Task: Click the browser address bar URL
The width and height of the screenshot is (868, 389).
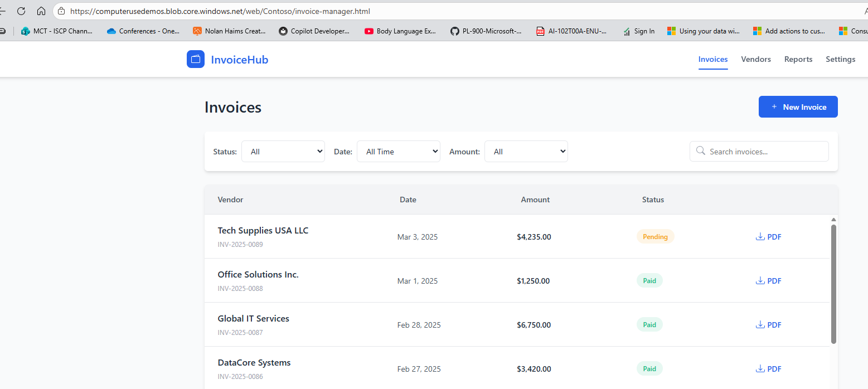Action: [x=220, y=11]
